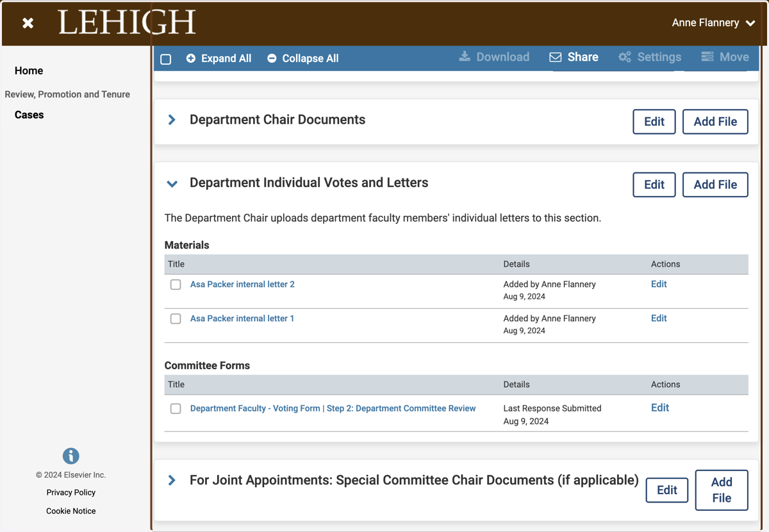
Task: Open the Anne Flannery user dropdown
Action: click(714, 22)
